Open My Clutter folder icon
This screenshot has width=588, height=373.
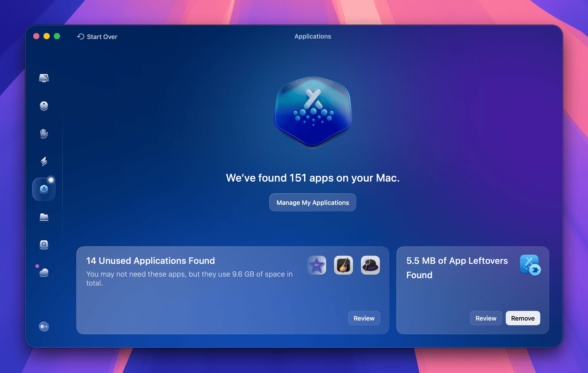point(44,217)
